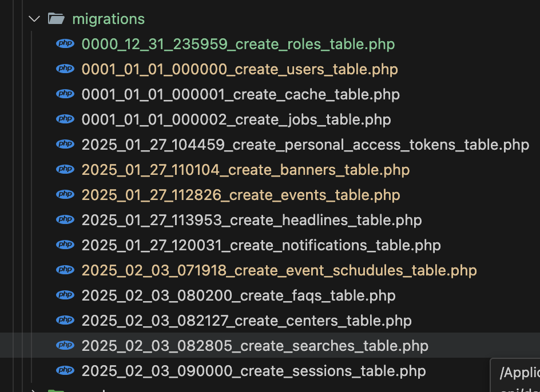Click PHP icon beside personal_access_tokens file

tap(65, 145)
